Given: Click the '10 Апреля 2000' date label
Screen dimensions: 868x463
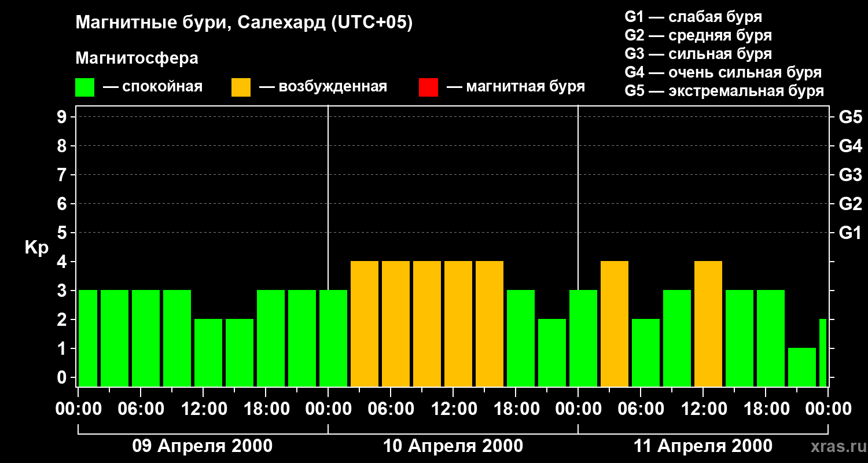Looking at the screenshot, I should point(453,446).
